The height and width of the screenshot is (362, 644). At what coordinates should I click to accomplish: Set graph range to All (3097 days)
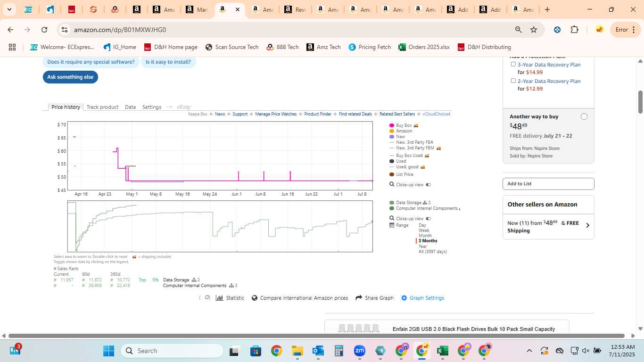[x=432, y=252]
